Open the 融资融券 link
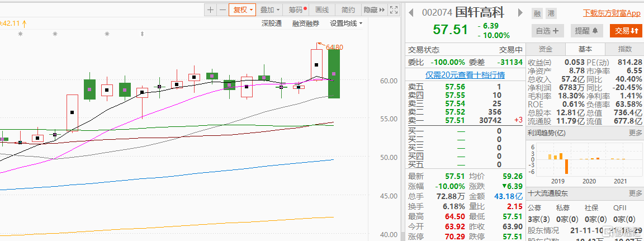The width and height of the screenshot is (644, 241). click(x=306, y=23)
